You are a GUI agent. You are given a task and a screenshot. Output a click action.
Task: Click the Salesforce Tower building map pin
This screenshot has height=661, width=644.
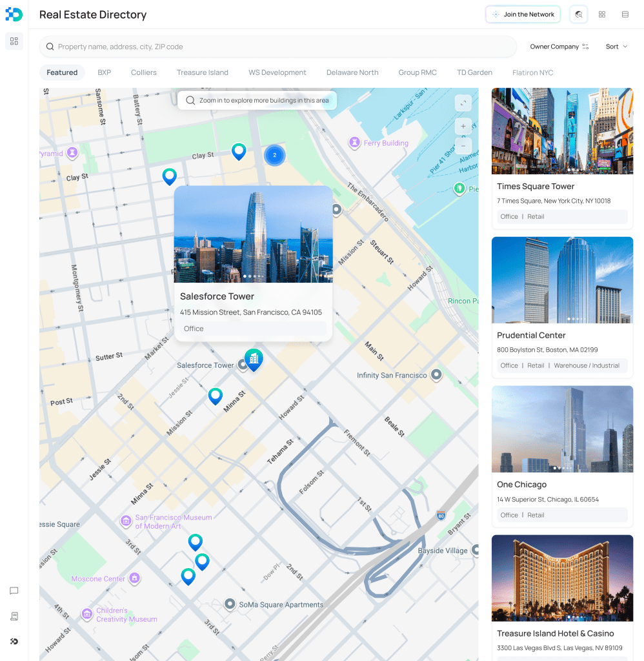[254, 359]
